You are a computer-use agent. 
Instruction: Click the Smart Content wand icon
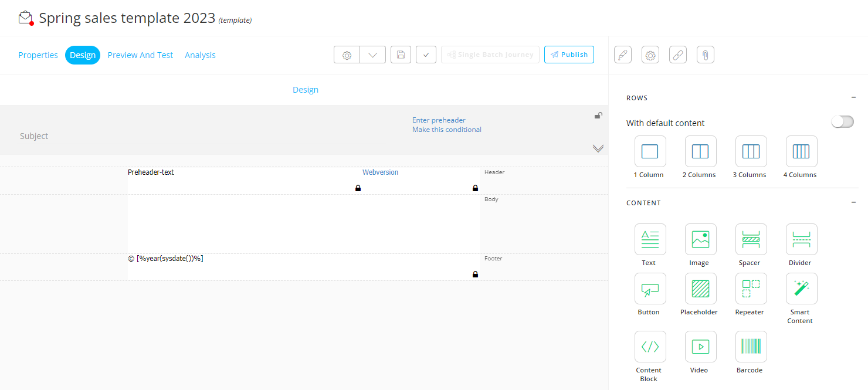[x=801, y=289]
